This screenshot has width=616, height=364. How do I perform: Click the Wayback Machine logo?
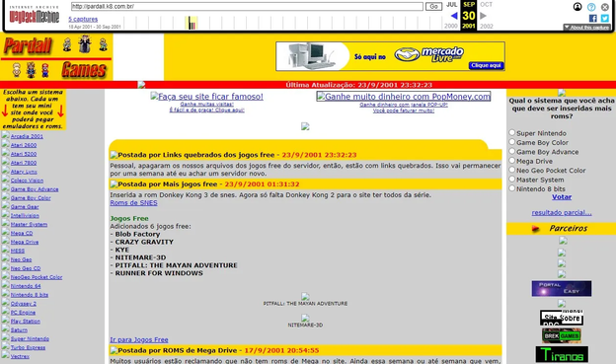click(35, 16)
